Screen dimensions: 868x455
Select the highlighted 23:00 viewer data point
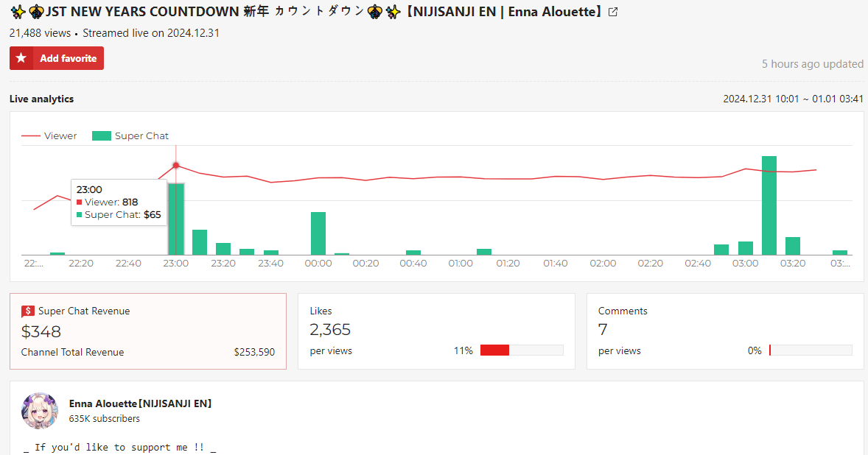pyautogui.click(x=176, y=166)
